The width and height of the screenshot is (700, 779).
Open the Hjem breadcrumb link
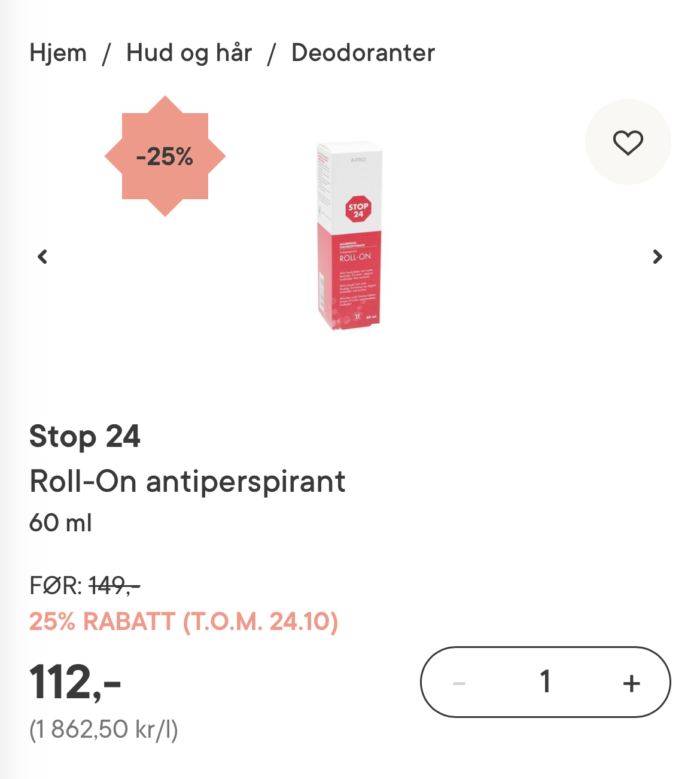[58, 53]
